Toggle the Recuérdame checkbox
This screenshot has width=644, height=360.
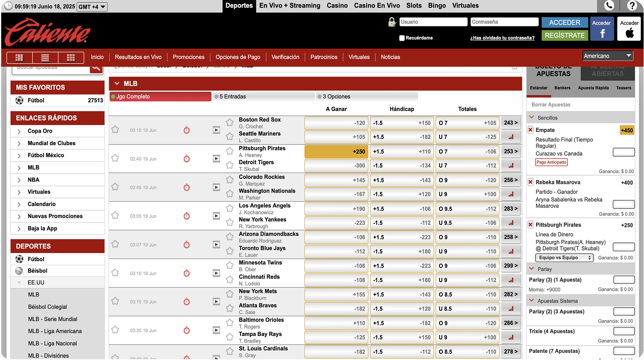click(x=402, y=38)
